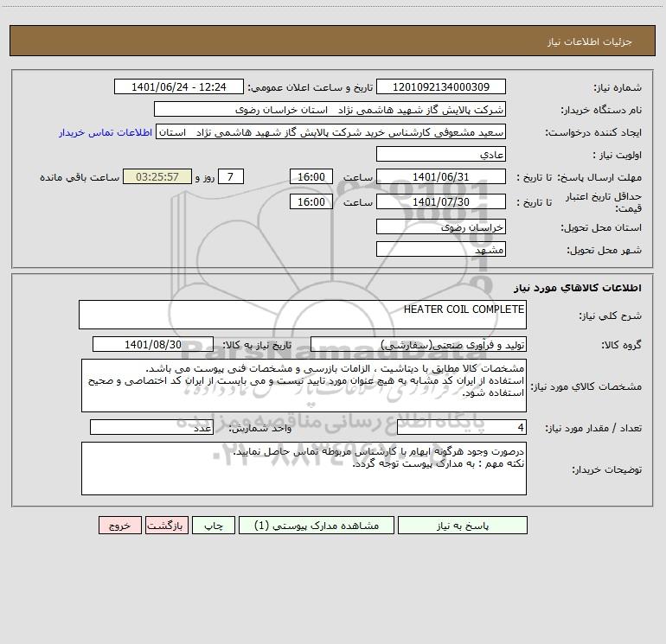Click the delivery city field مشهد
Screen dimensions: 666x644
(441, 249)
